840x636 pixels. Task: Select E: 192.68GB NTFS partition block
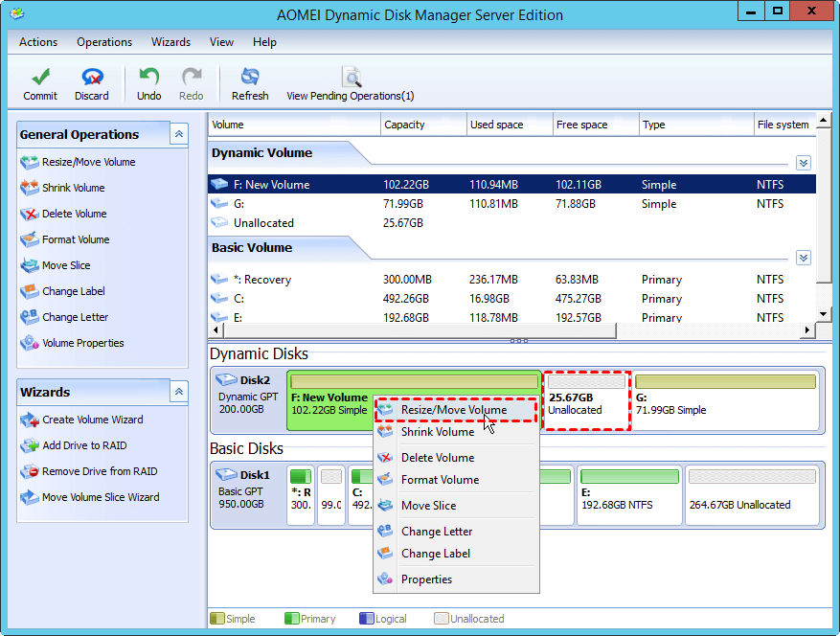click(629, 495)
